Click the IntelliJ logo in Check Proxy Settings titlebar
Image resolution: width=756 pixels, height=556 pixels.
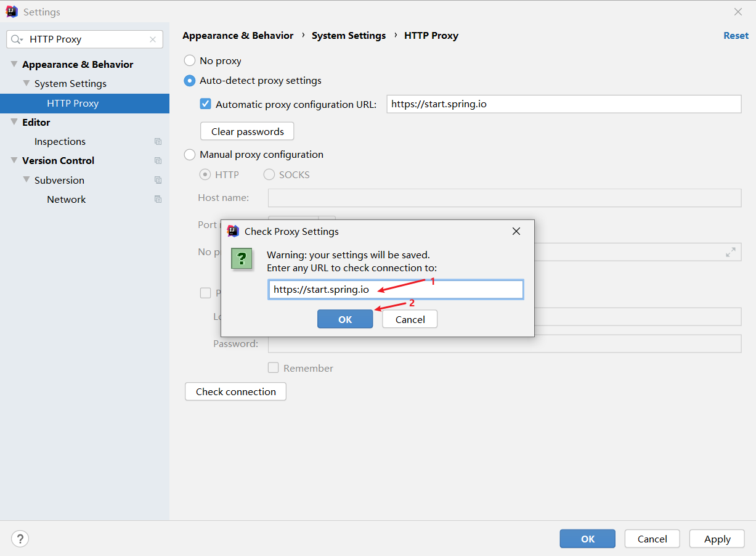pos(233,231)
